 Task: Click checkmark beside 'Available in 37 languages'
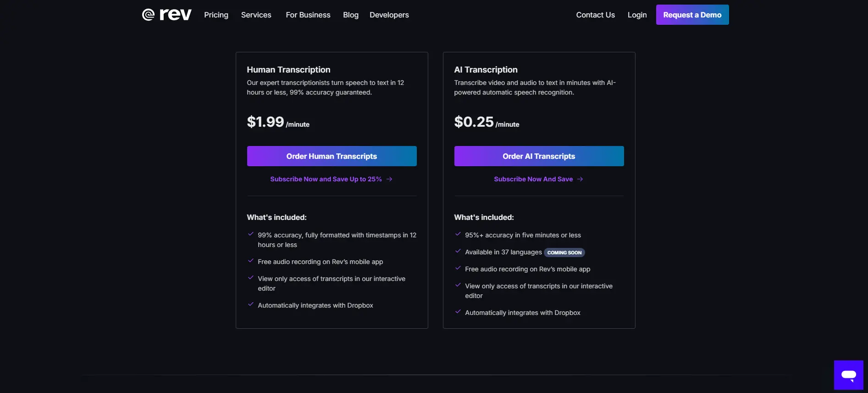[x=458, y=251]
